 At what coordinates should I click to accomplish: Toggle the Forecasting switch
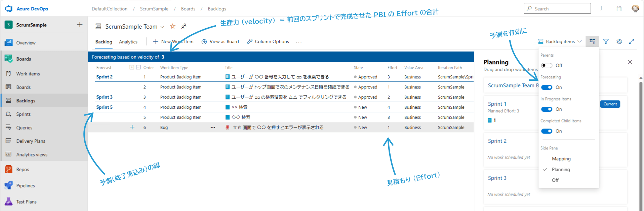click(547, 87)
